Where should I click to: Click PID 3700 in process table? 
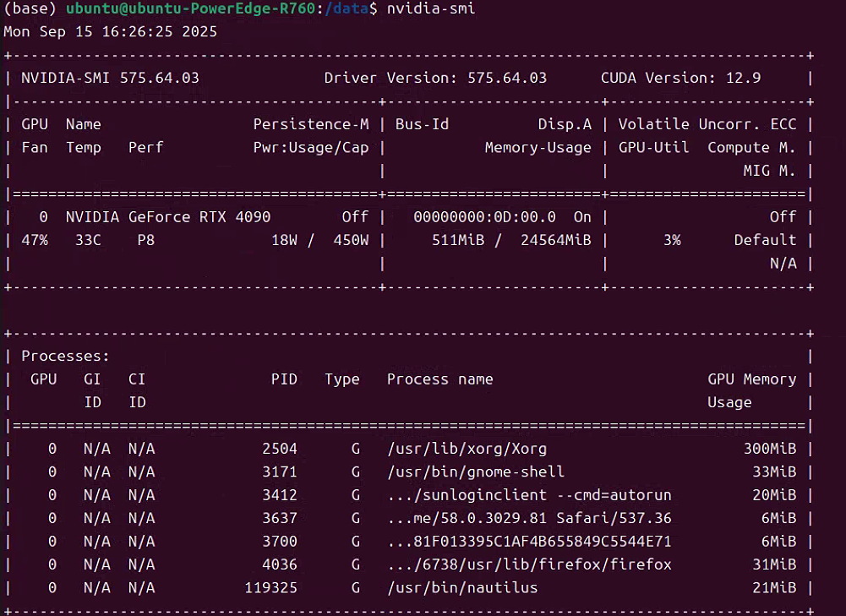[x=280, y=542]
